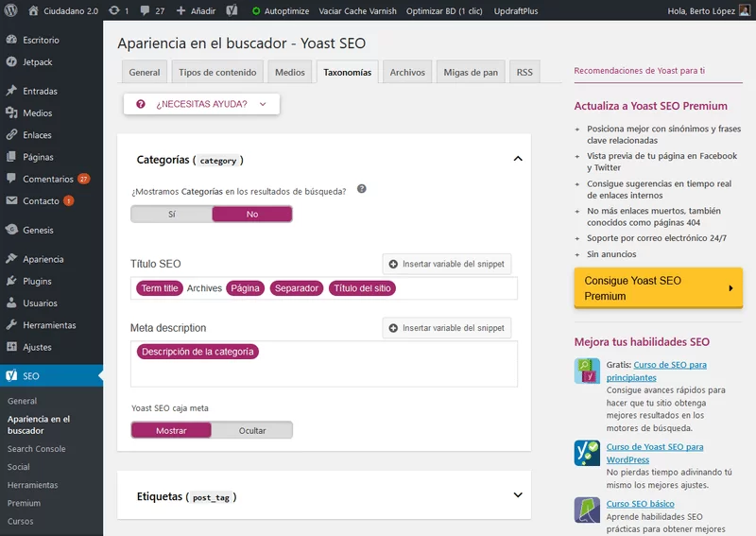
Task: Click the Medios media icon in sidebar
Action: click(x=11, y=112)
